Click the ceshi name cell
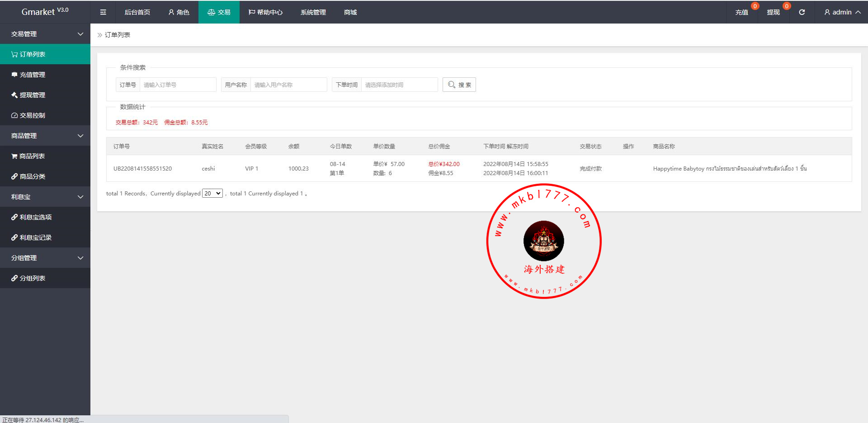This screenshot has width=868, height=423. pyautogui.click(x=208, y=168)
